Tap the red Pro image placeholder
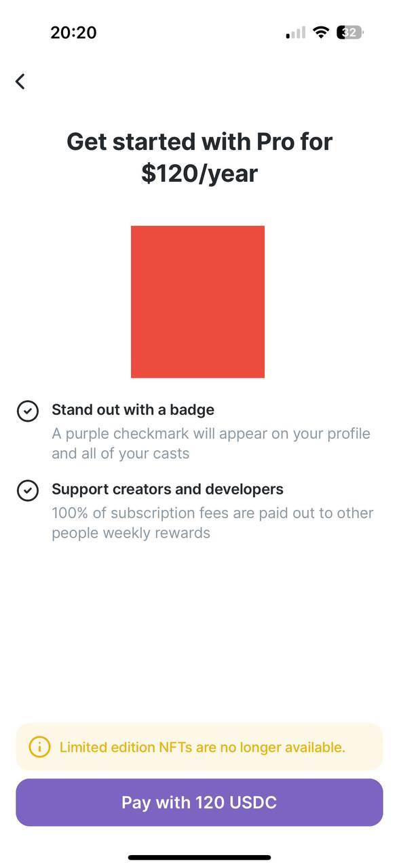The height and width of the screenshot is (868, 399). pyautogui.click(x=197, y=302)
